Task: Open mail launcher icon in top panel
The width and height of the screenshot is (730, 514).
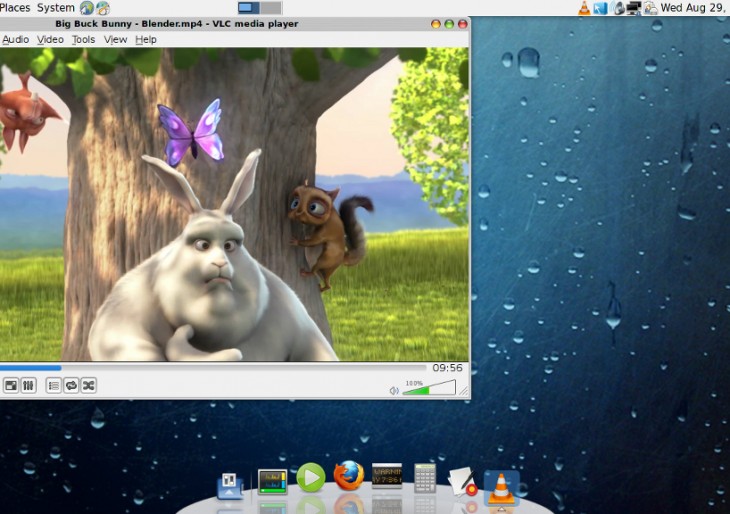Action: tap(103, 7)
